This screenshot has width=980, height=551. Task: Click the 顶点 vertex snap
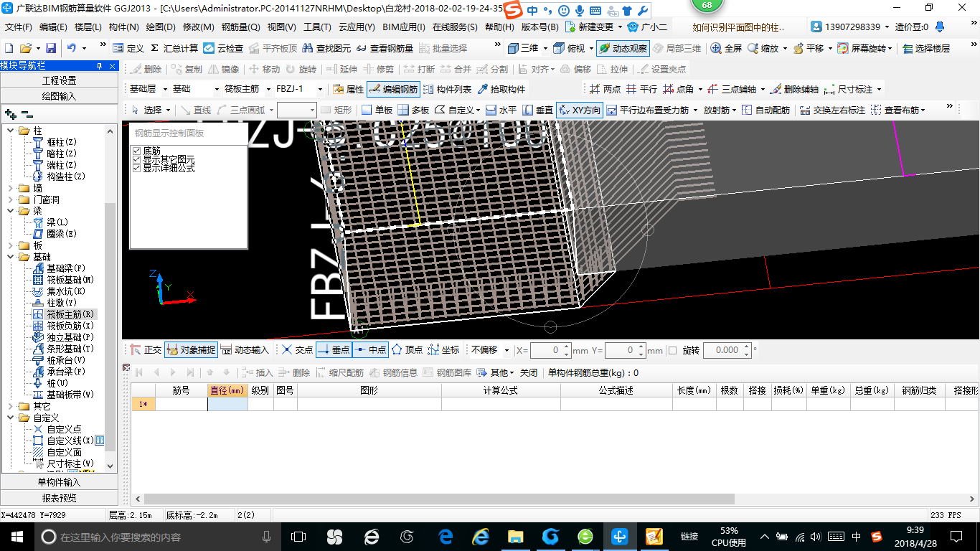click(407, 349)
